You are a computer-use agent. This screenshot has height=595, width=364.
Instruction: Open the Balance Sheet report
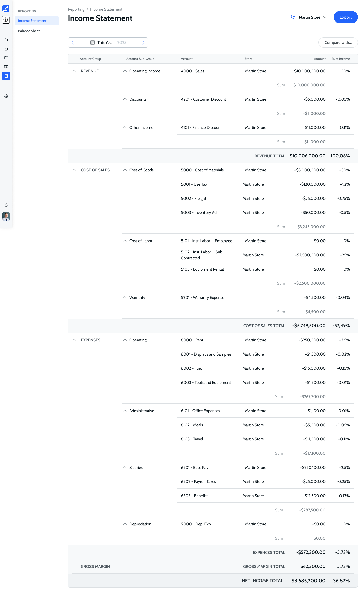(x=29, y=31)
